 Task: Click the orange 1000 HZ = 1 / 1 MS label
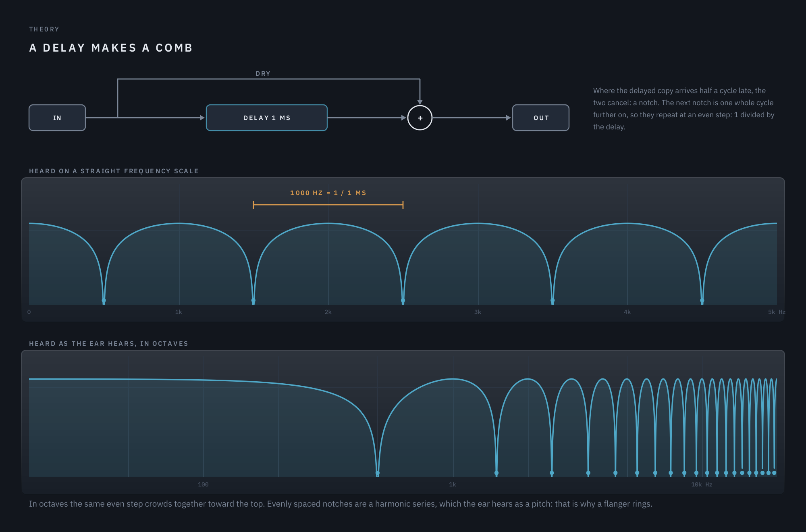(x=328, y=193)
